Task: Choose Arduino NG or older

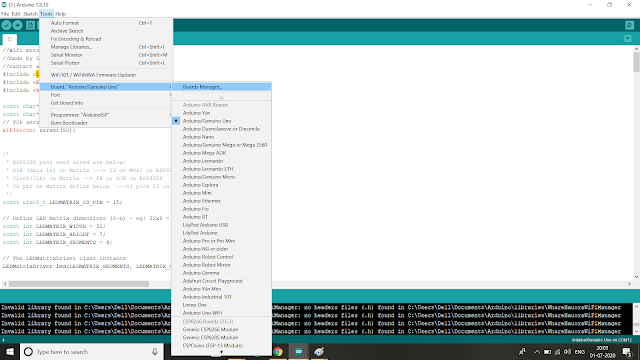Action: click(x=222, y=249)
